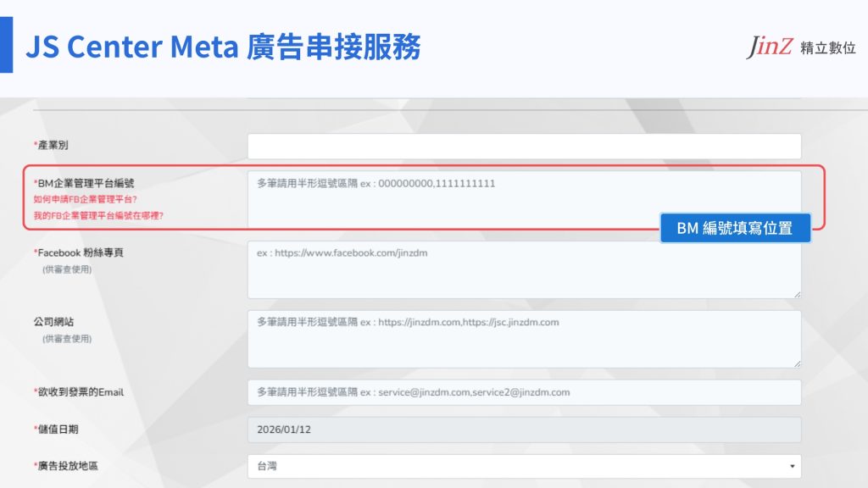The image size is (868, 488).
Task: Click the JS Center Meta 廣告串接服務 heading
Action: (x=223, y=47)
